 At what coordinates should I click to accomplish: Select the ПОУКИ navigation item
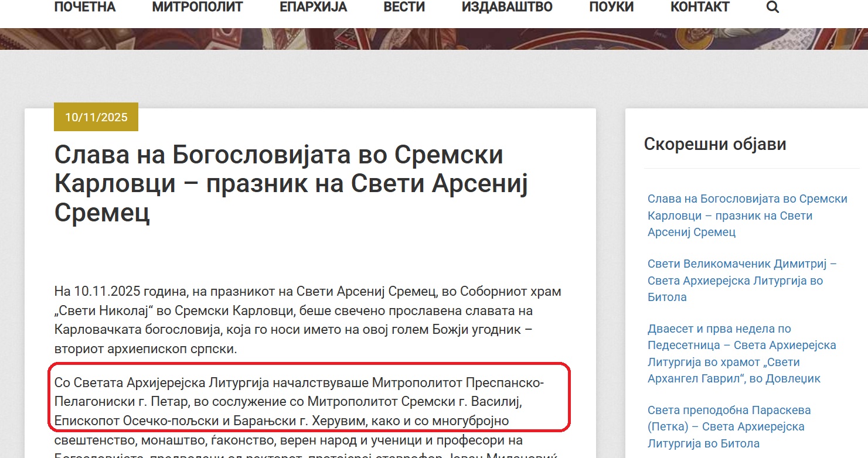coord(611,8)
